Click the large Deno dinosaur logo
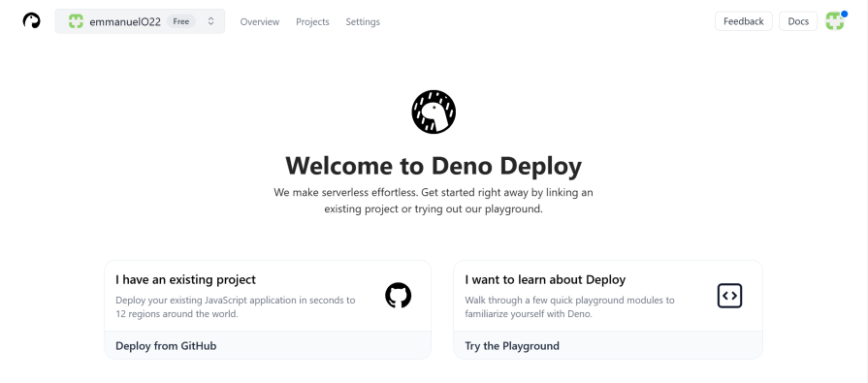Screen dimensions: 868x383 (434, 112)
